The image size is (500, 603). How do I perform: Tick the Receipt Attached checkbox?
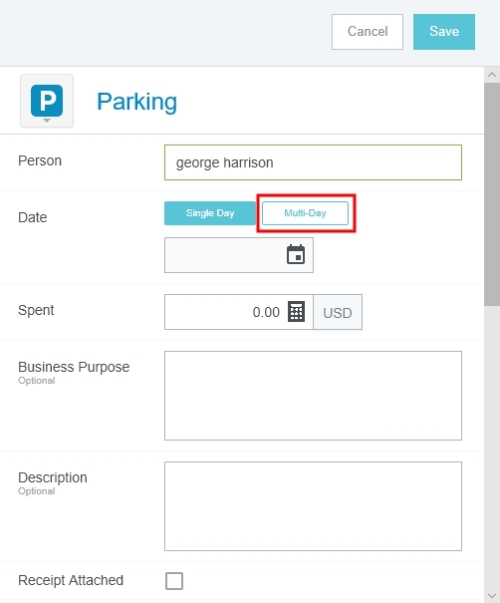[x=174, y=581]
